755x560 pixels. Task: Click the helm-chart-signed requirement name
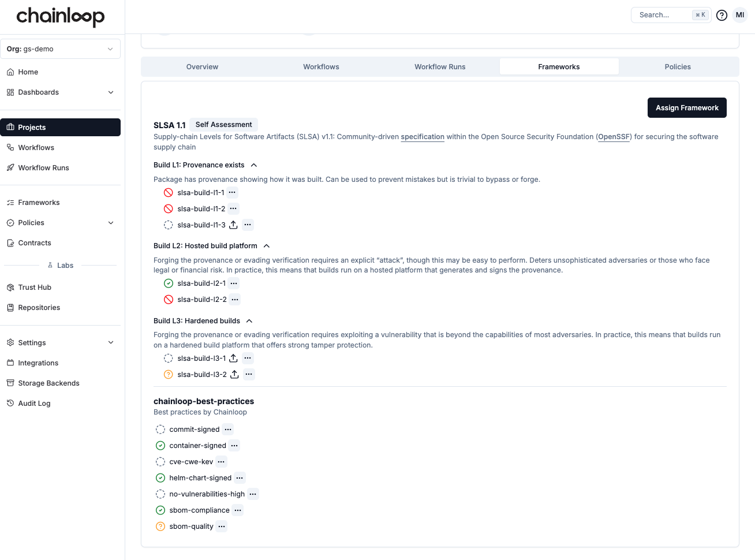200,478
